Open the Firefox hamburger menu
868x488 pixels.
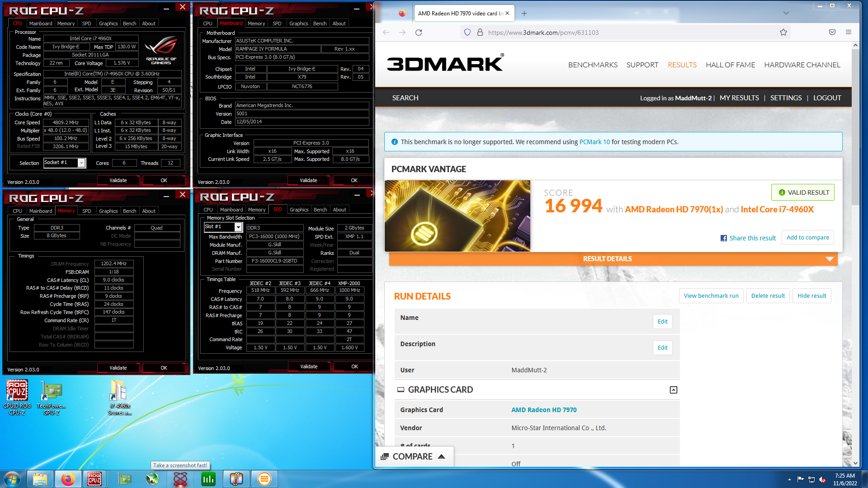point(849,33)
